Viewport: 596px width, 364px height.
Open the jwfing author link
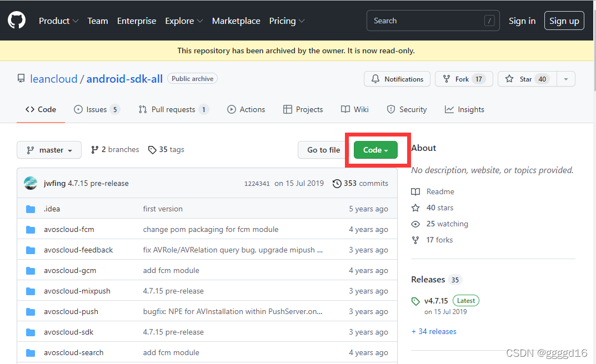coord(55,183)
